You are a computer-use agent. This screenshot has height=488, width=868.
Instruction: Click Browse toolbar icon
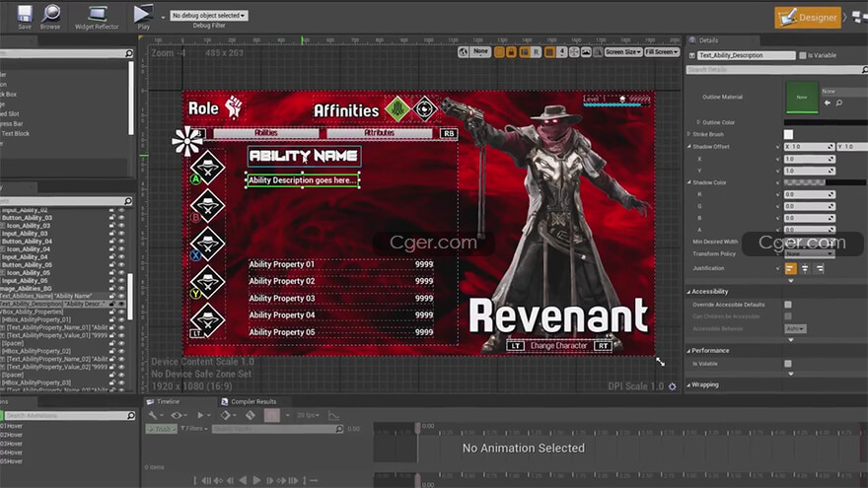[x=50, y=17]
